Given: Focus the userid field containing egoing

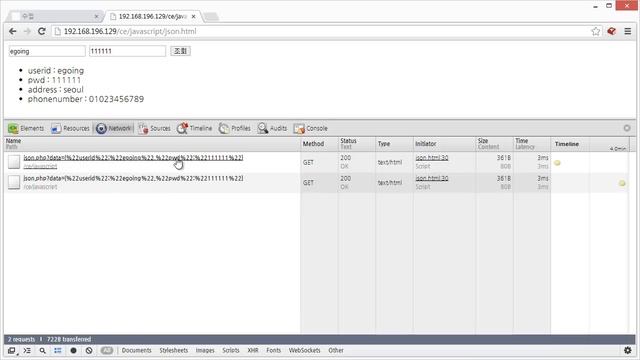Looking at the screenshot, I should coord(47,51).
